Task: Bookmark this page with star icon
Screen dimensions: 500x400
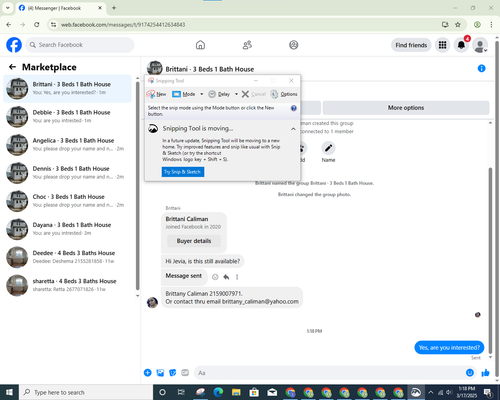Action: pos(458,24)
